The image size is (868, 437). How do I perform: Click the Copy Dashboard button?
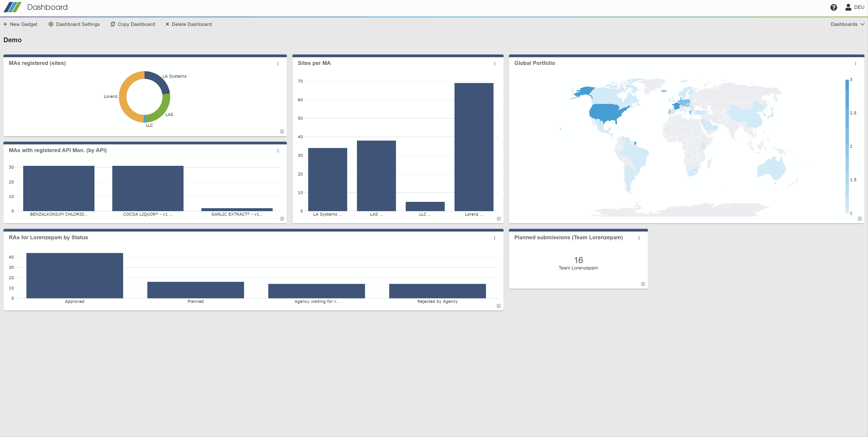point(132,24)
